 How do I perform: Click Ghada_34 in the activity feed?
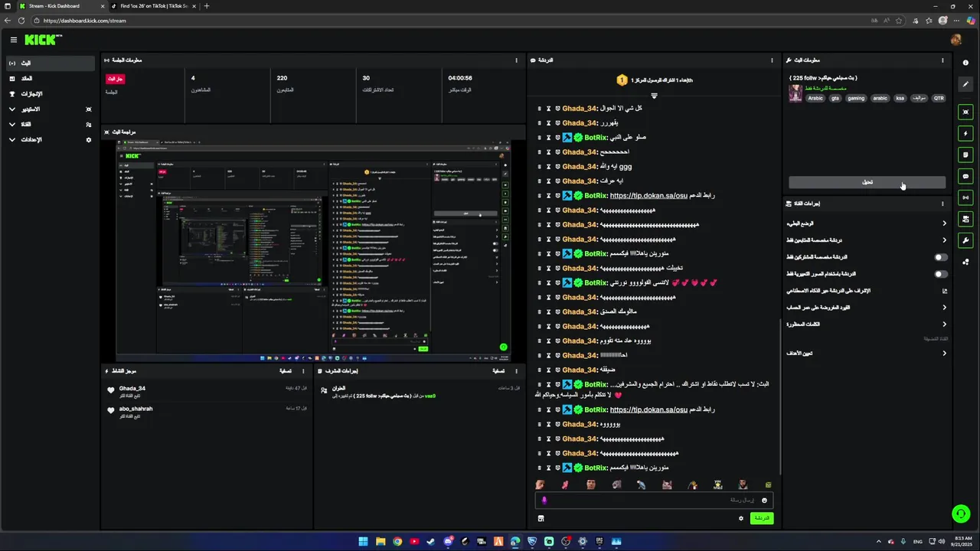132,389
